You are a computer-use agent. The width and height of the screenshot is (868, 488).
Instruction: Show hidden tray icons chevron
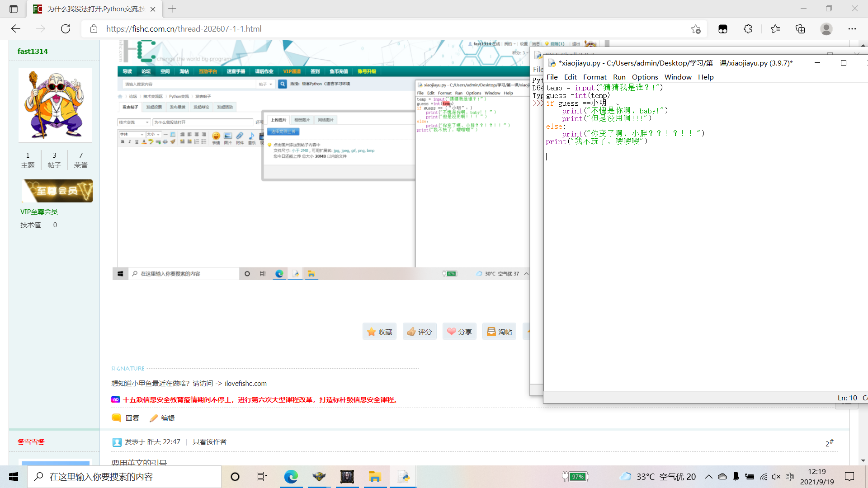(x=709, y=477)
